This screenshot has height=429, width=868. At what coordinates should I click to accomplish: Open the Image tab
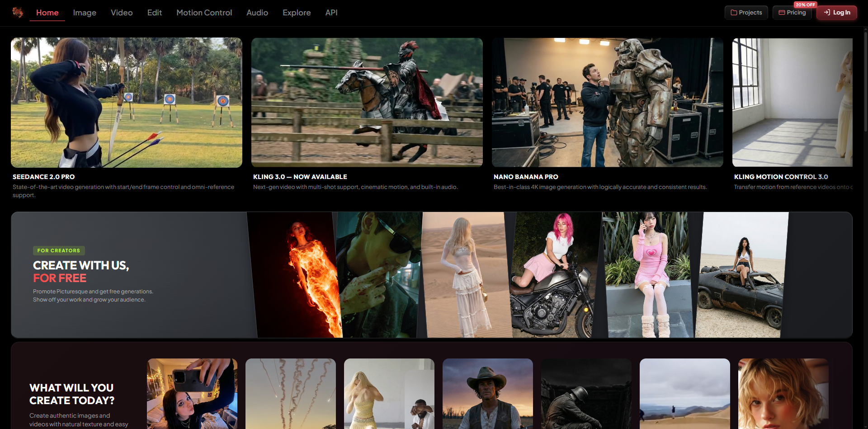[x=84, y=13]
